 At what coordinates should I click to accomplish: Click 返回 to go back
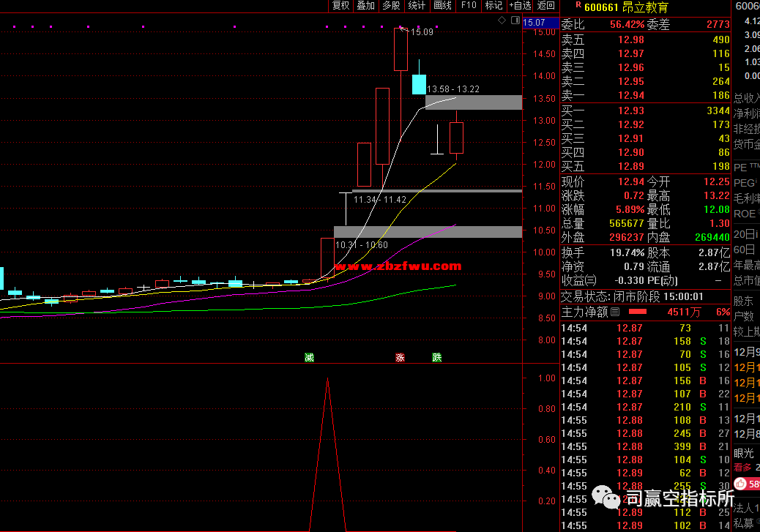tap(545, 6)
